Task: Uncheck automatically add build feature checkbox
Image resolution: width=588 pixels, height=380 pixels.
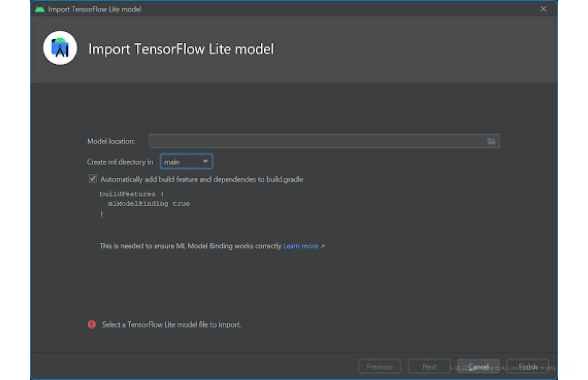Action: (93, 179)
